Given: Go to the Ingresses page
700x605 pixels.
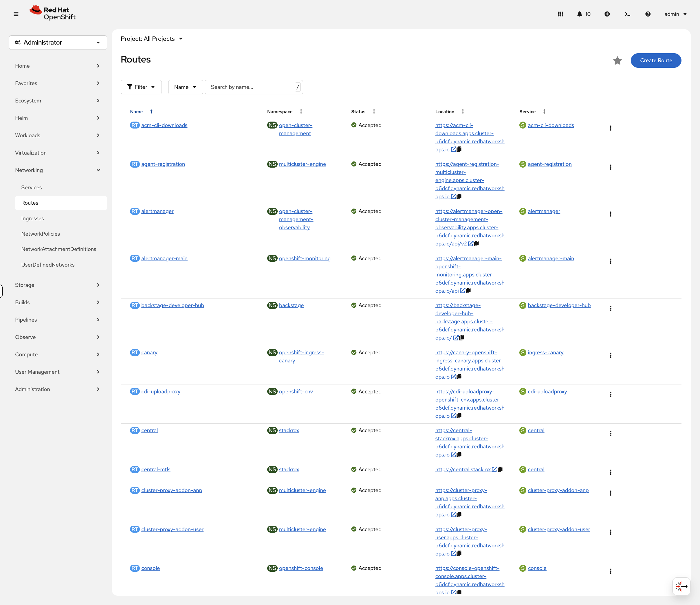Looking at the screenshot, I should (32, 218).
